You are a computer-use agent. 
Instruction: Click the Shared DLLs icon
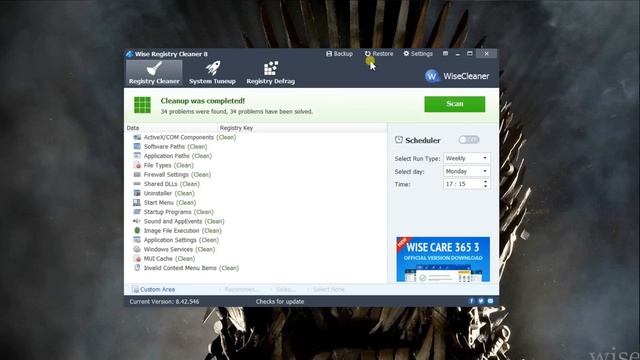coord(137,184)
